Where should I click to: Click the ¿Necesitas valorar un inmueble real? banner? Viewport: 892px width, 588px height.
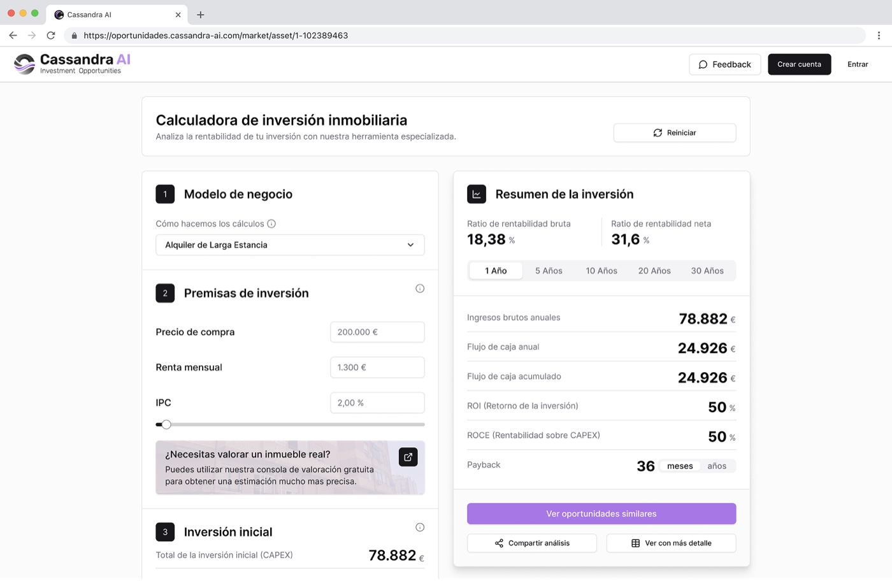tap(290, 468)
